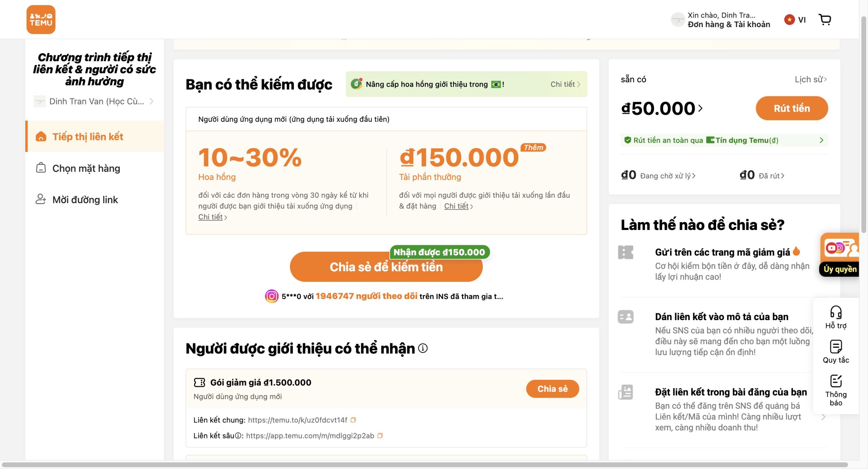Open Đã rút details

(771, 176)
